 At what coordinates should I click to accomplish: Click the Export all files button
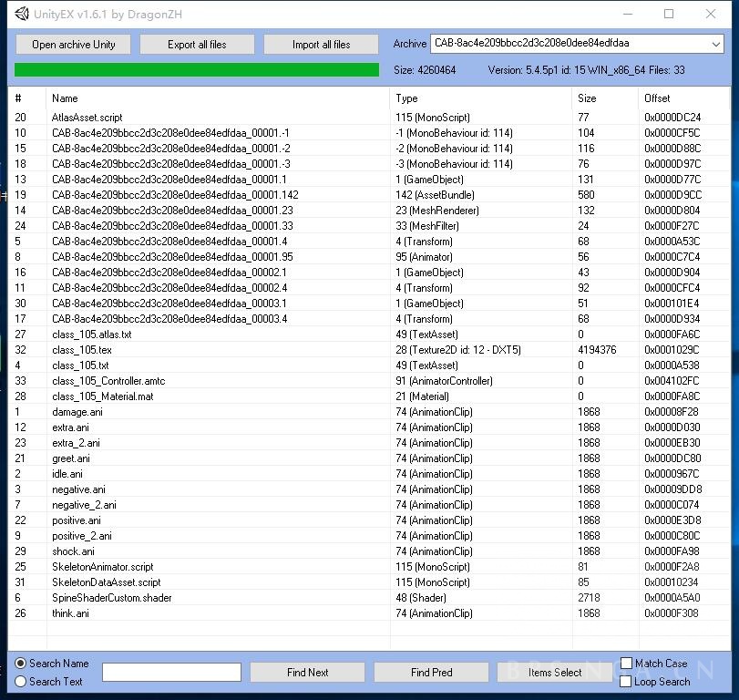pyautogui.click(x=197, y=45)
